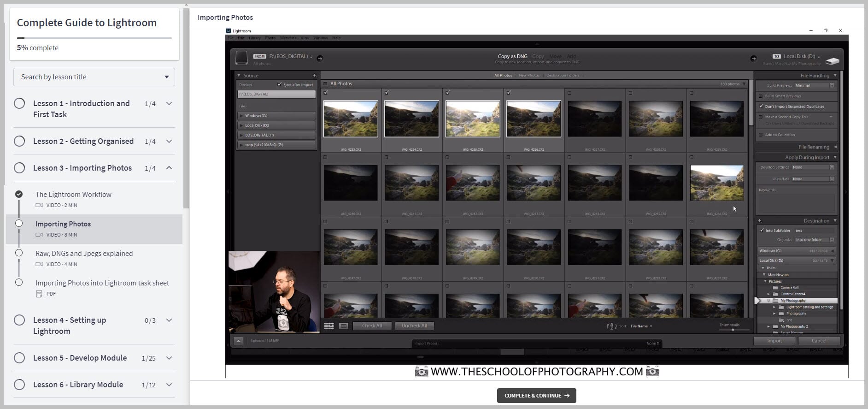Toggle the All Photos header checkbox
The image size is (868, 409).
(325, 84)
